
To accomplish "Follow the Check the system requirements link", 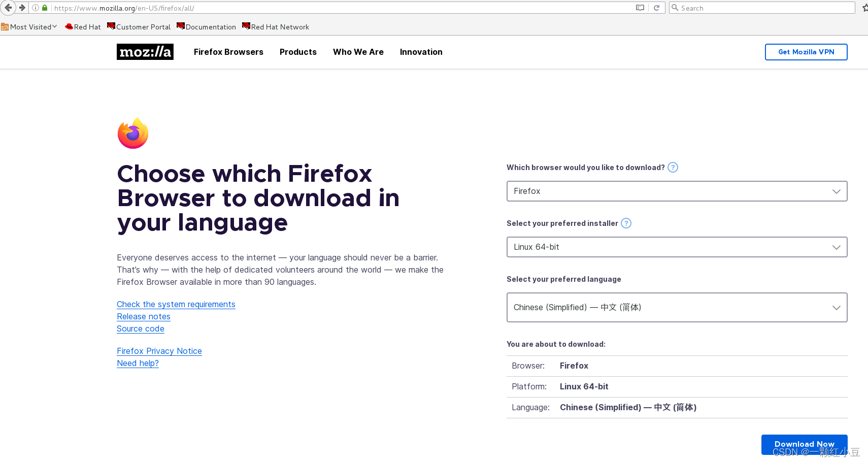I will click(176, 304).
